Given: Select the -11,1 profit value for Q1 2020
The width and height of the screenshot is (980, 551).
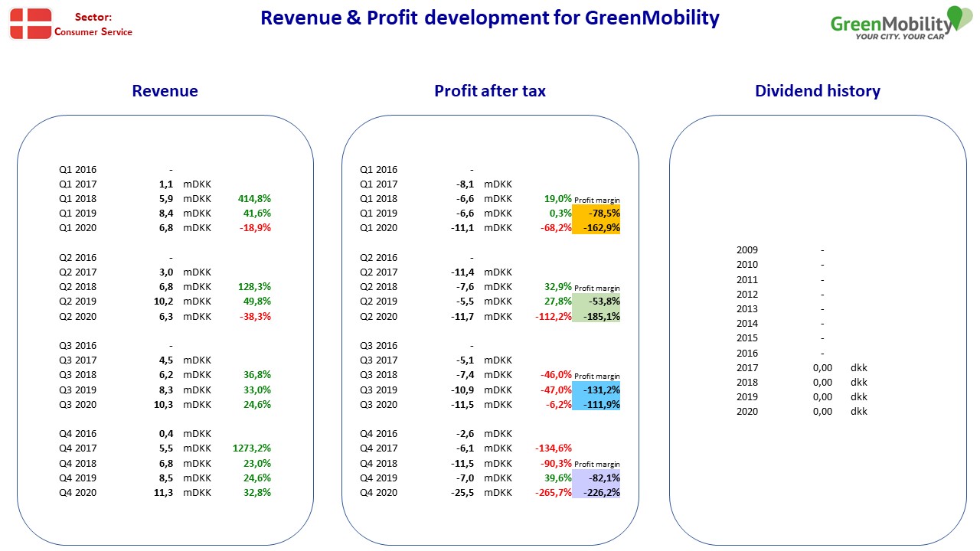Looking at the screenshot, I should coord(462,228).
